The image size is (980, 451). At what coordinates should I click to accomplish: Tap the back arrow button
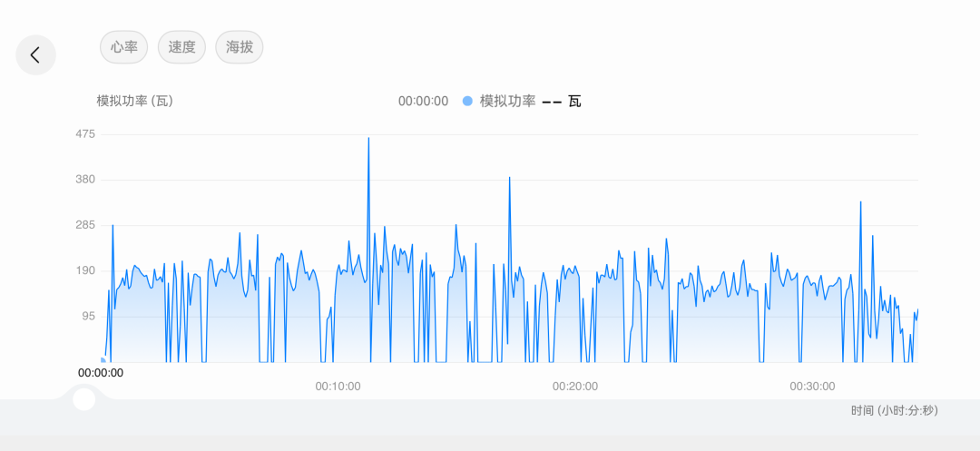pyautogui.click(x=35, y=55)
